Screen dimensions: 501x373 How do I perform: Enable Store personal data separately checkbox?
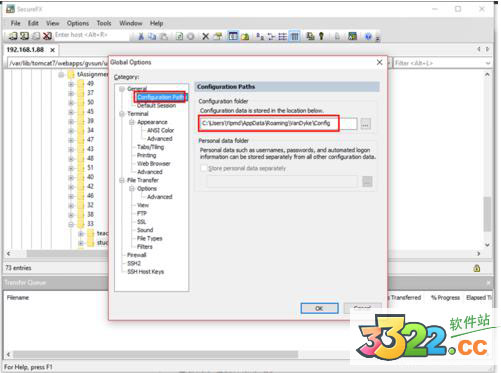[203, 168]
